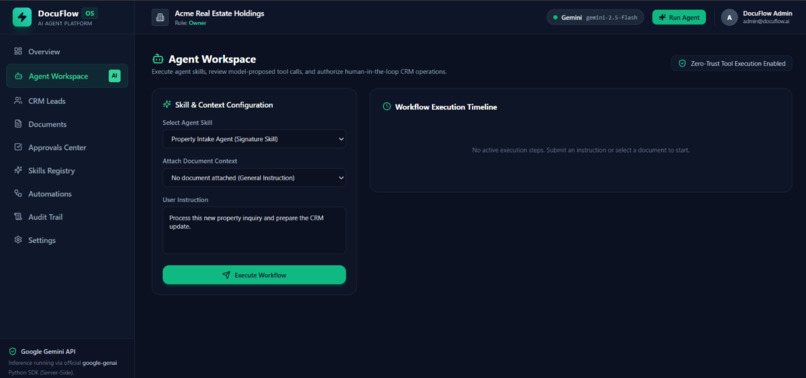Click the shield icon beside Google Gemini API
Screen dimensions: 806x378
[x=13, y=351]
